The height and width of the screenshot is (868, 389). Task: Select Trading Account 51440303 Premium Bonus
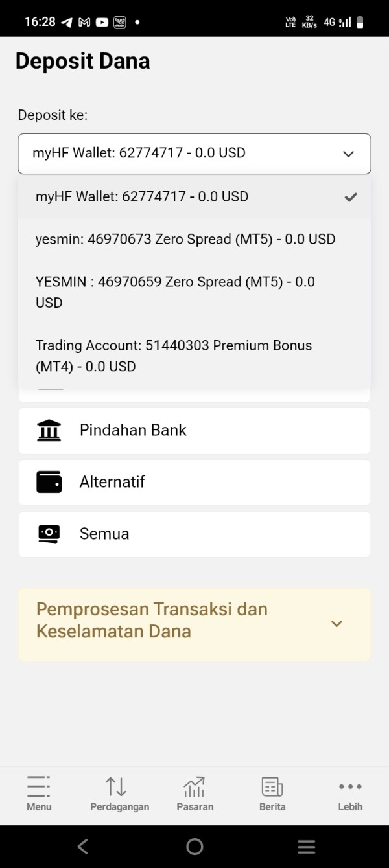point(174,356)
